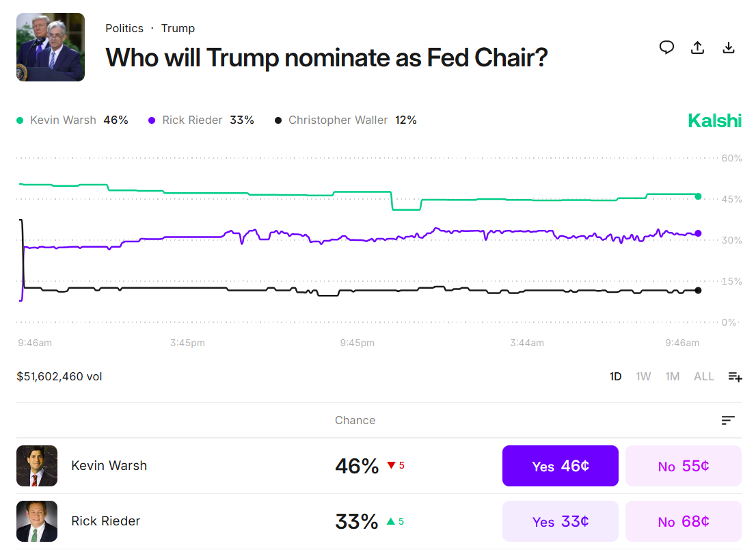Open the Politics category link
756x550 pixels.
(x=124, y=28)
